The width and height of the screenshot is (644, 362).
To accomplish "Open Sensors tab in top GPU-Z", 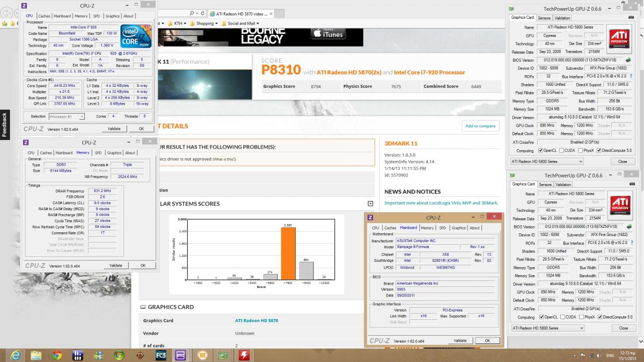I will coord(545,17).
